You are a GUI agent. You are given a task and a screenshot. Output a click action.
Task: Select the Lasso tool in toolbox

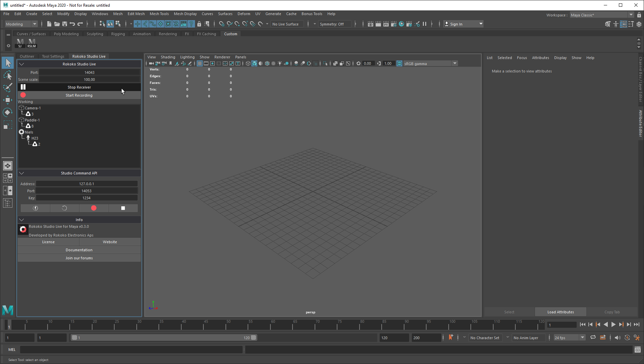coord(8,75)
